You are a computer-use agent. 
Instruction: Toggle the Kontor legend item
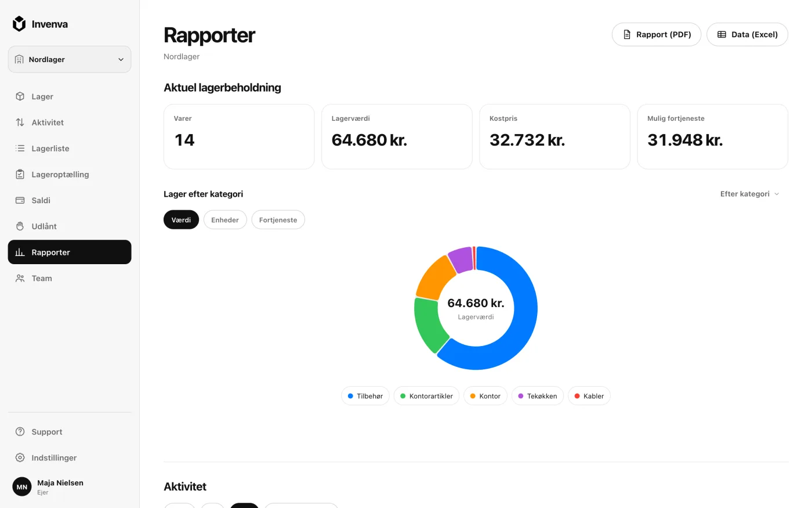486,396
